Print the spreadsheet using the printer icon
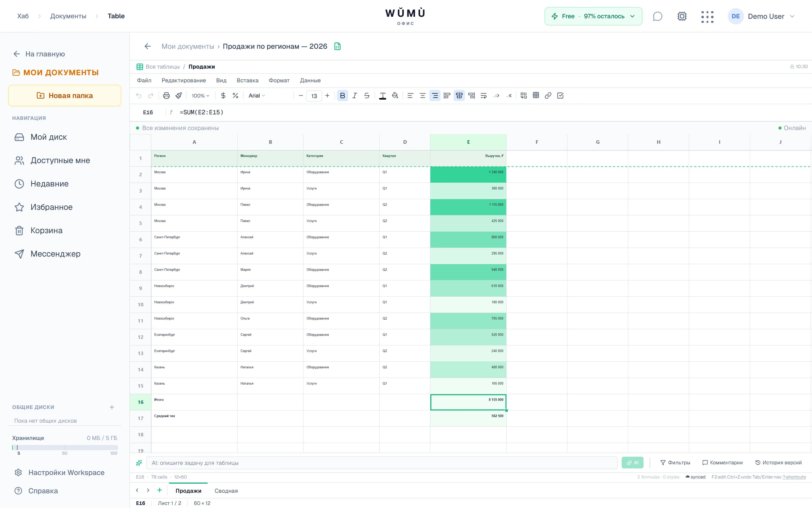This screenshot has width=812, height=508. [x=166, y=96]
